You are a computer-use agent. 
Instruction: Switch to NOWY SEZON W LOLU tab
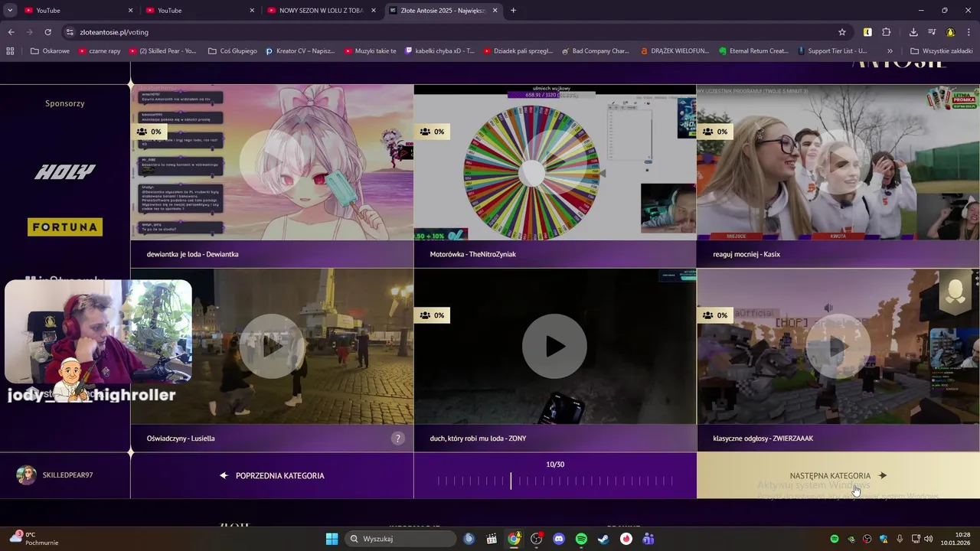point(321,11)
